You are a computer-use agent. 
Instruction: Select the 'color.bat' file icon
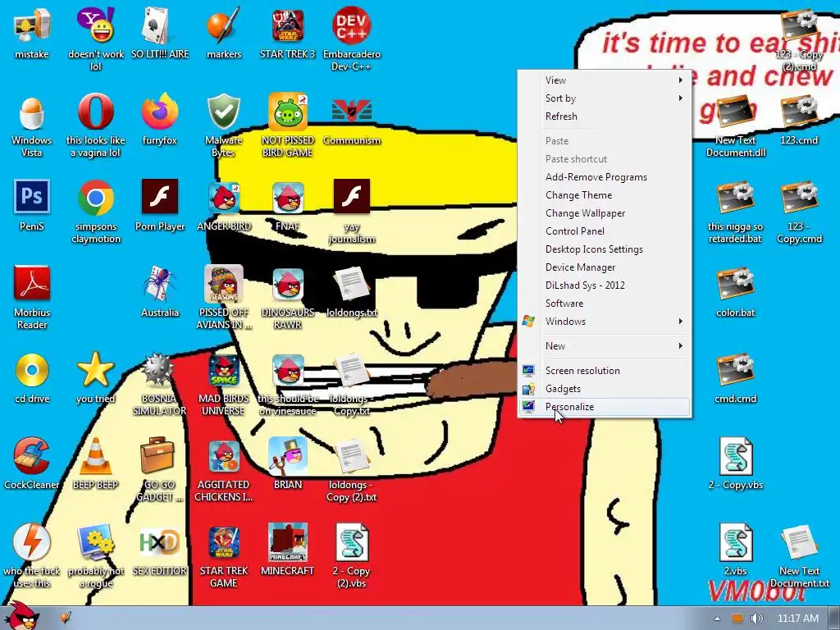[x=735, y=283]
